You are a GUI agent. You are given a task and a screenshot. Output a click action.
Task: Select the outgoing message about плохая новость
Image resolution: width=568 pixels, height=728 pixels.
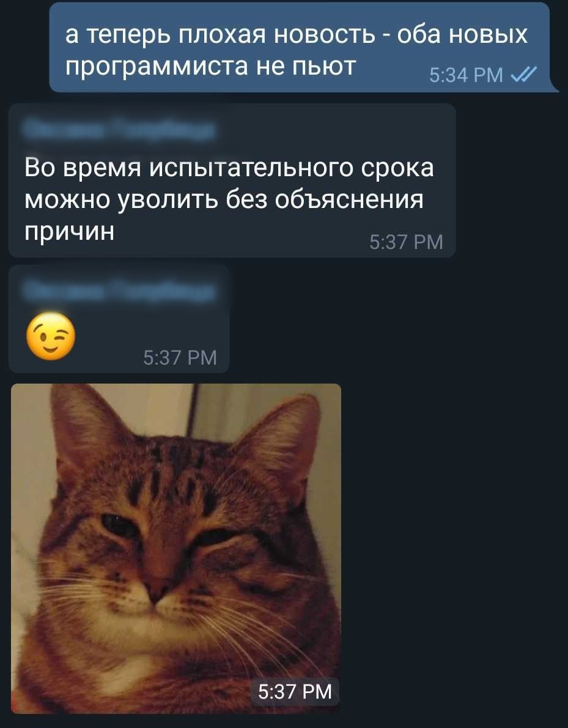pyautogui.click(x=300, y=47)
